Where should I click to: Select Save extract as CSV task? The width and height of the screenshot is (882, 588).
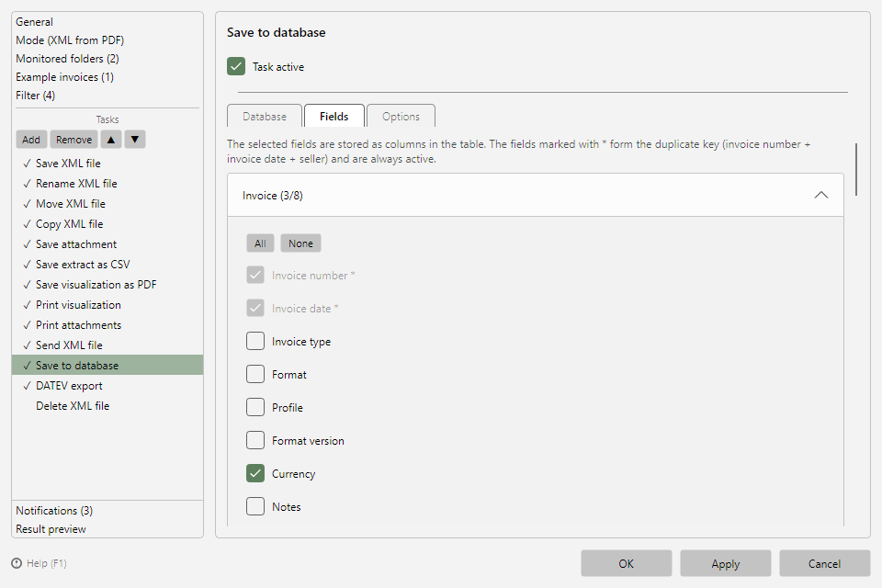click(x=107, y=265)
